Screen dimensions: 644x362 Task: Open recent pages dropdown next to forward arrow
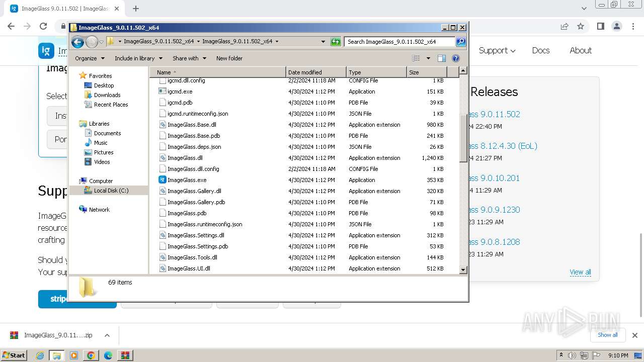101,42
